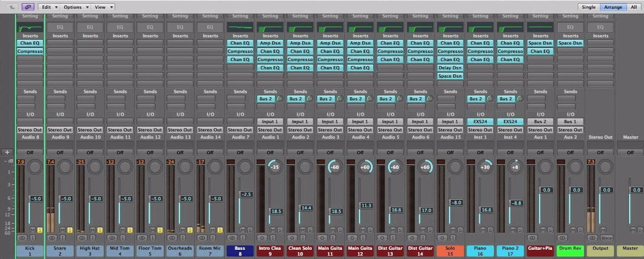This screenshot has height=259, width=644.
Task: Open Drum Rev Space Dsn insert
Action: [x=570, y=43]
